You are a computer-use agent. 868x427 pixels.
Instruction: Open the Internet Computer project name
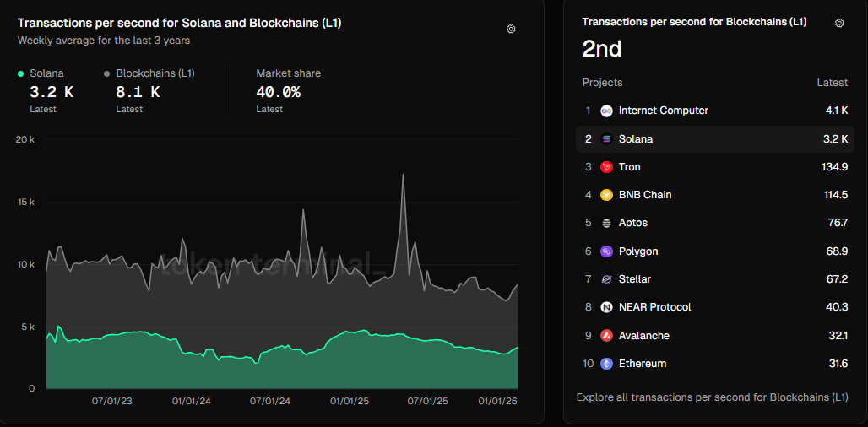click(663, 111)
